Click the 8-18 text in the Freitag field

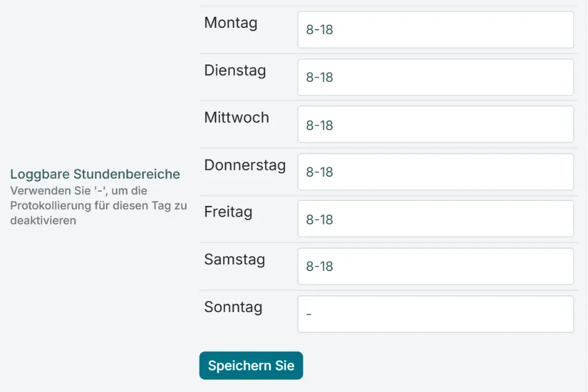click(320, 220)
